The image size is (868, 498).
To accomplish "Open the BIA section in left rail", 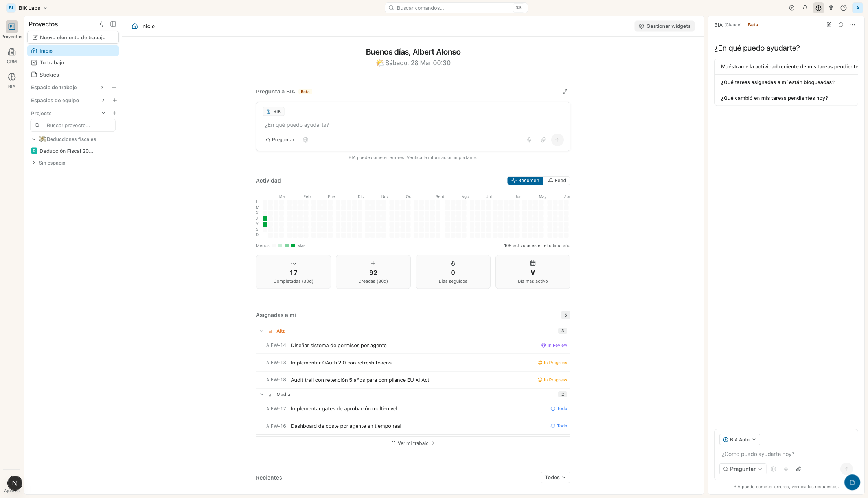I will [12, 80].
